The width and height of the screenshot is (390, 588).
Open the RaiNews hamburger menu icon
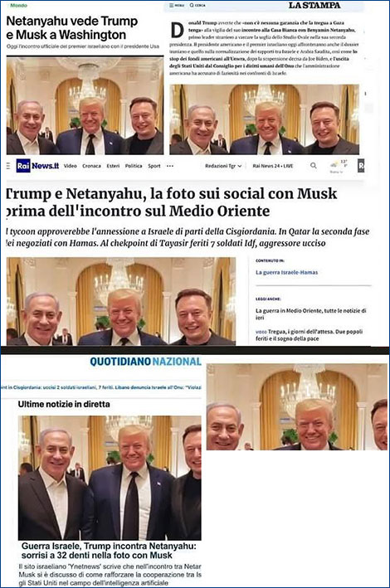click(x=8, y=166)
